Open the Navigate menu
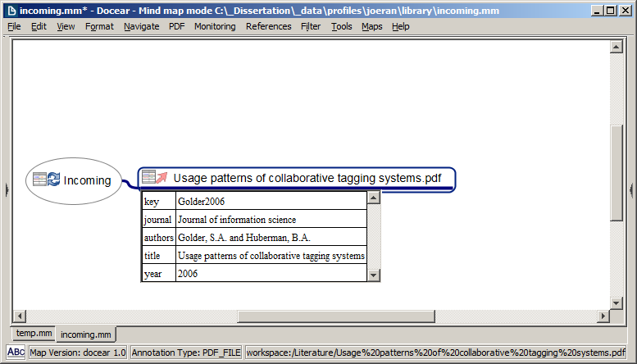 coord(141,26)
